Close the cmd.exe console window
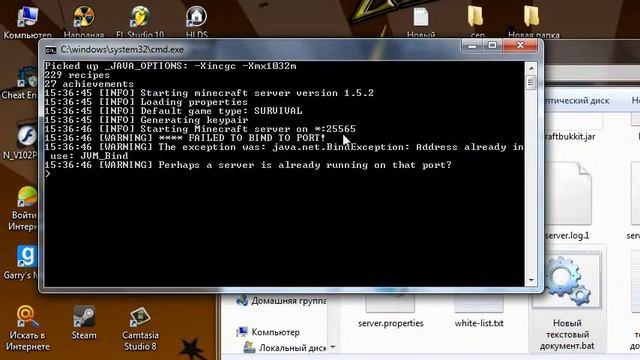 520,45
